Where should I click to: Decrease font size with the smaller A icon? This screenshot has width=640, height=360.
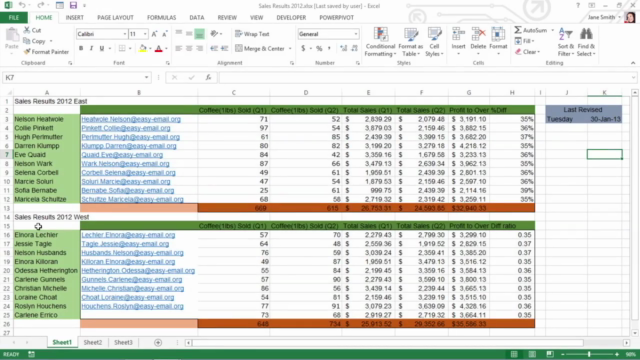tap(164, 34)
